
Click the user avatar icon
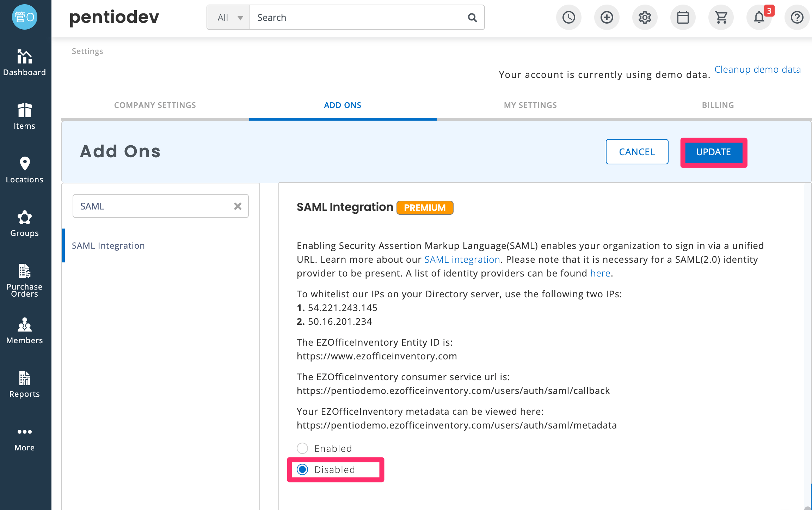tap(25, 17)
